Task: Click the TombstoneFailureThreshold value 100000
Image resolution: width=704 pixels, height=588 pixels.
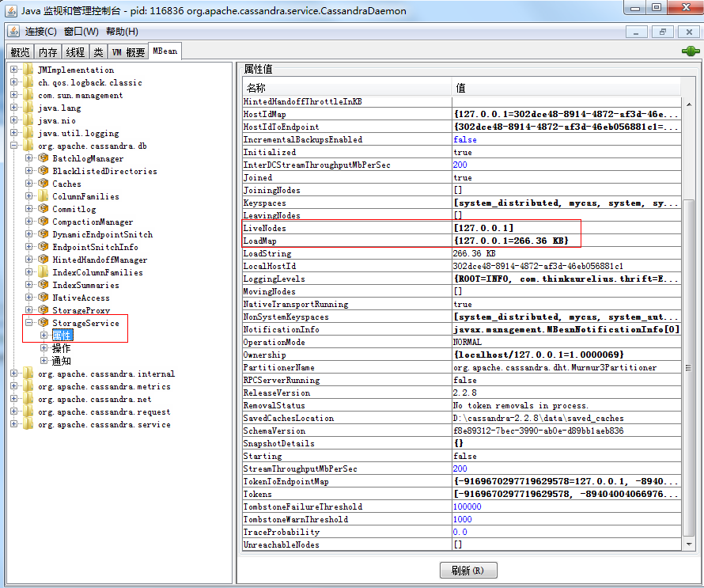Action: [467, 506]
